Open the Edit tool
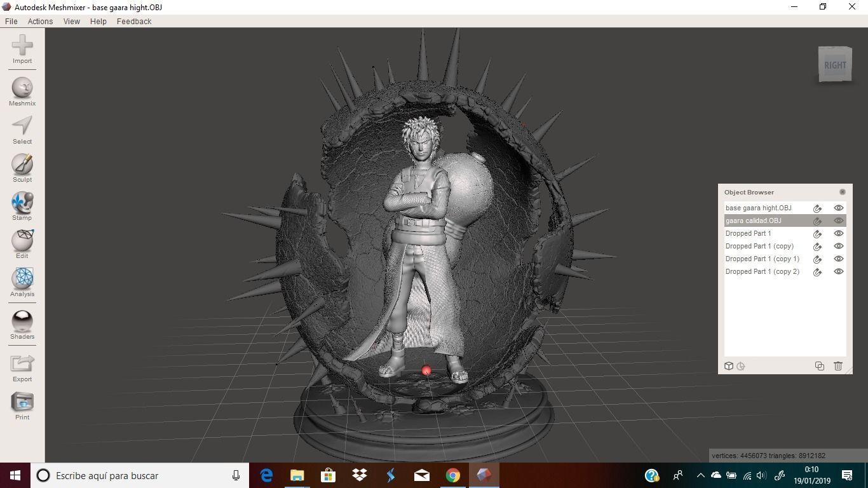 click(22, 244)
